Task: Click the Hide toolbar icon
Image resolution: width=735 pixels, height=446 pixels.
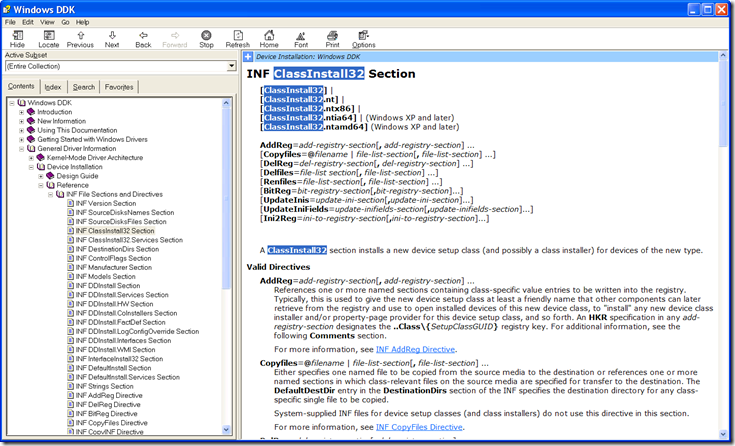Action: [17, 37]
